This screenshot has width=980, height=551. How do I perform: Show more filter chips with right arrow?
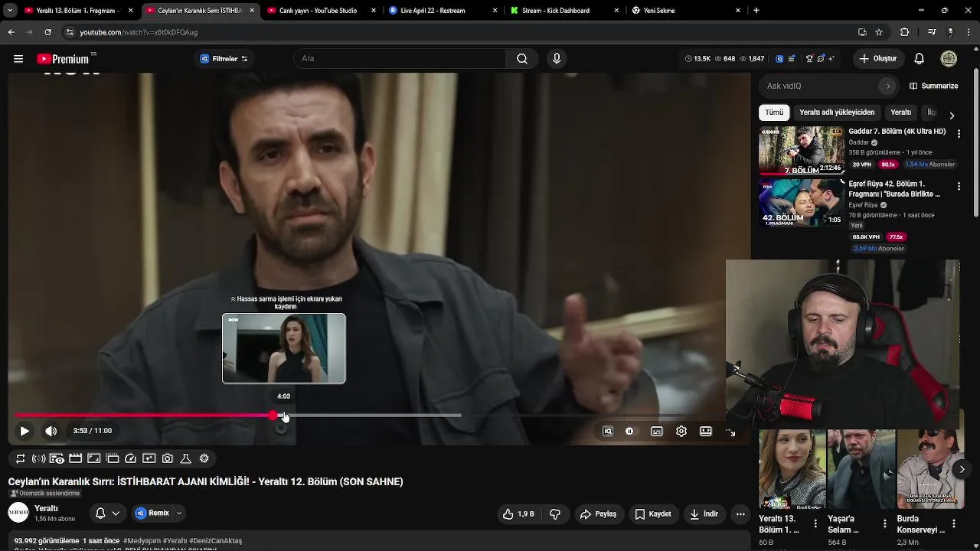952,116
